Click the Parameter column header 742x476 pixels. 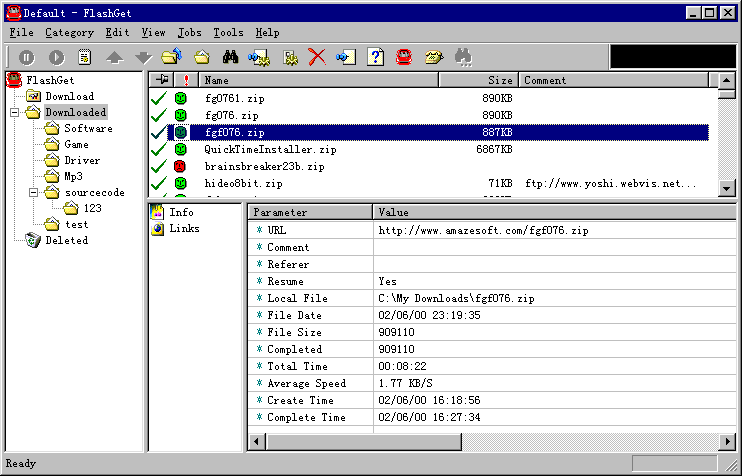(310, 212)
